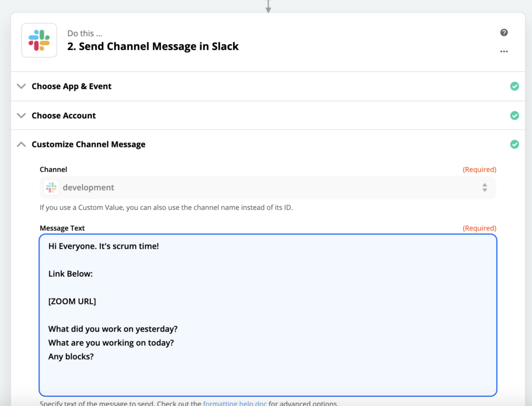
Task: Click the Choose App & Event section title
Action: coord(72,87)
